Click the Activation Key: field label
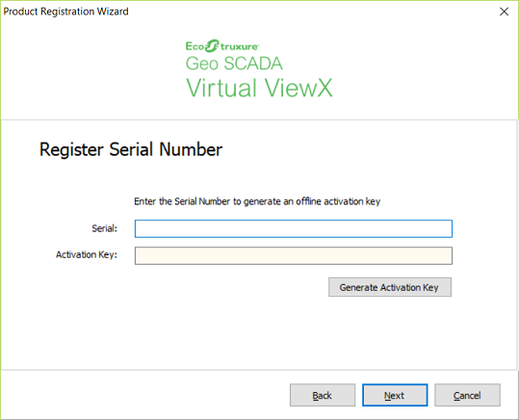Screen dimensions: 519x420 click(x=87, y=254)
